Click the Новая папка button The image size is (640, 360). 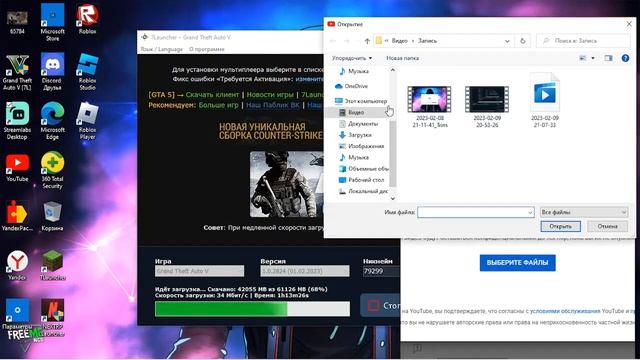click(x=402, y=58)
